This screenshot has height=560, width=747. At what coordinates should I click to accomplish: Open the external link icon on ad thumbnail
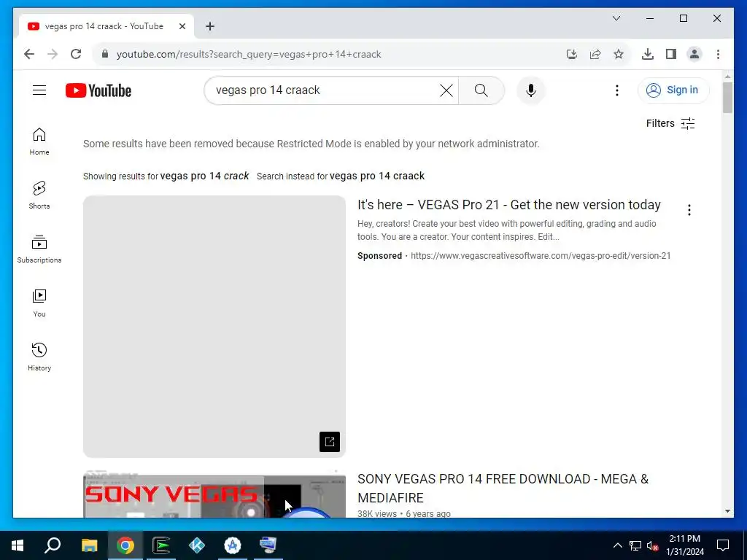coord(330,441)
